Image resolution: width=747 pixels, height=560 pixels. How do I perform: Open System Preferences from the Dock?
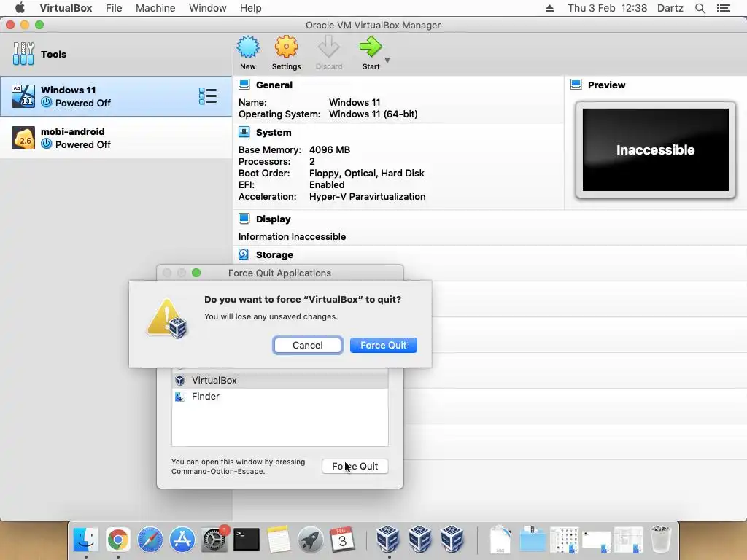[214, 539]
